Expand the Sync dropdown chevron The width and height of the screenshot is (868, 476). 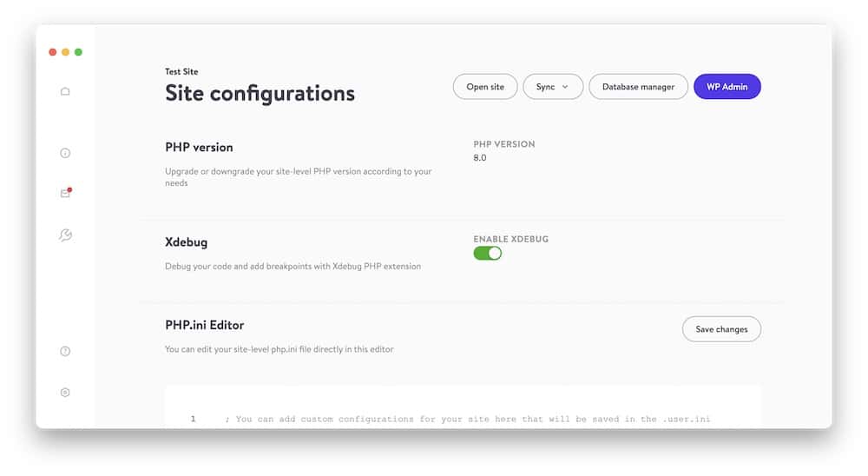565,87
